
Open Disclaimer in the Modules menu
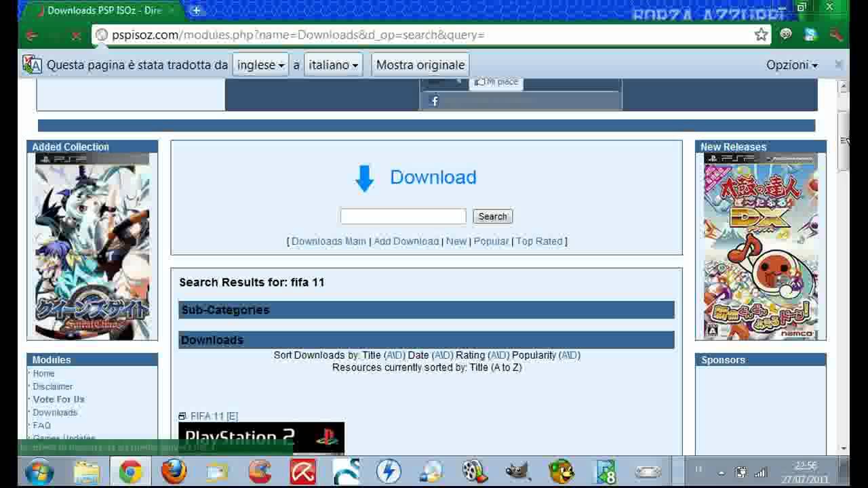pos(52,386)
